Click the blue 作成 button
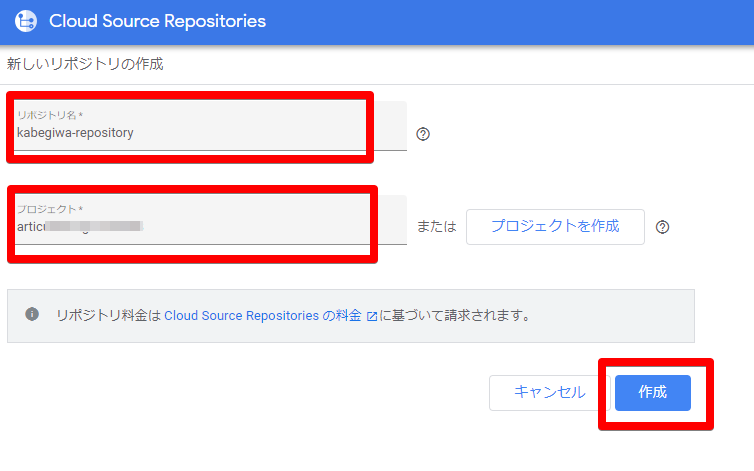 click(653, 393)
